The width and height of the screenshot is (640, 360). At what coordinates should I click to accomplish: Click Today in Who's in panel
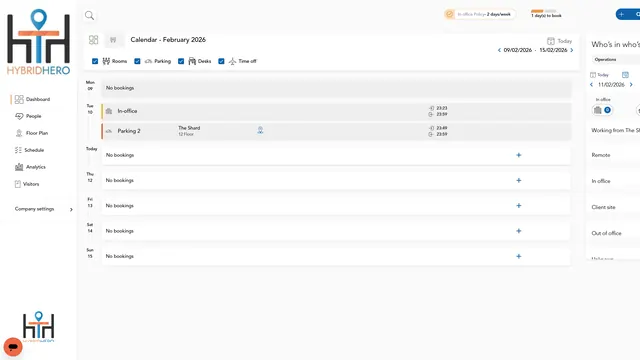(x=599, y=75)
